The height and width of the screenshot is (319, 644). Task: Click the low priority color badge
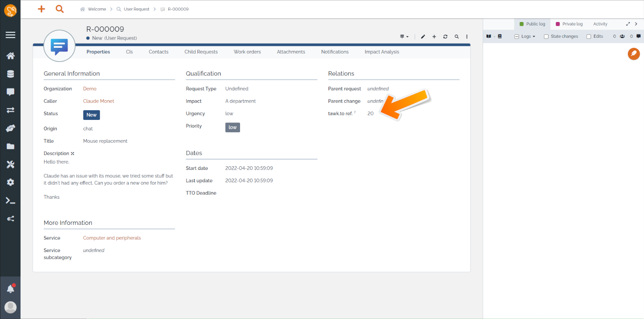233,127
